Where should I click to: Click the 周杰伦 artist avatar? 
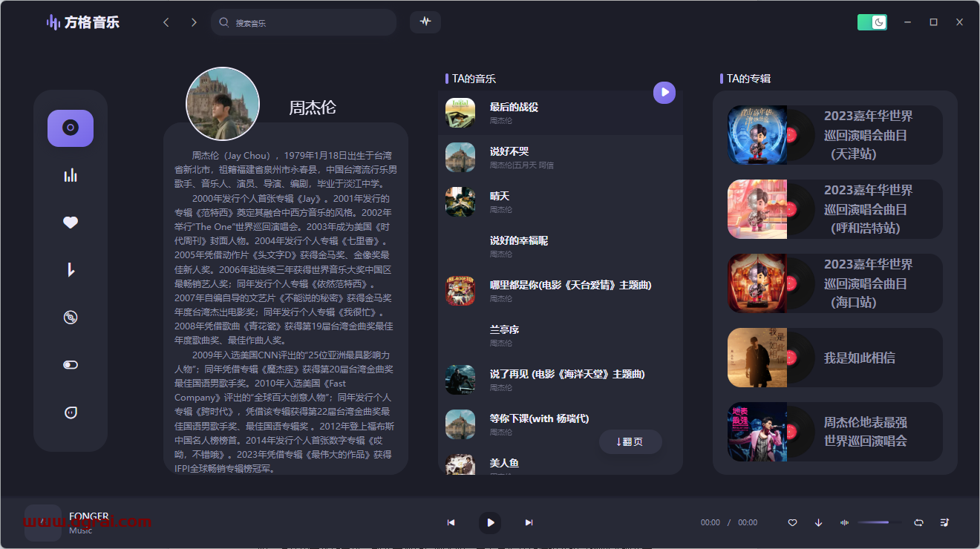coord(223,104)
